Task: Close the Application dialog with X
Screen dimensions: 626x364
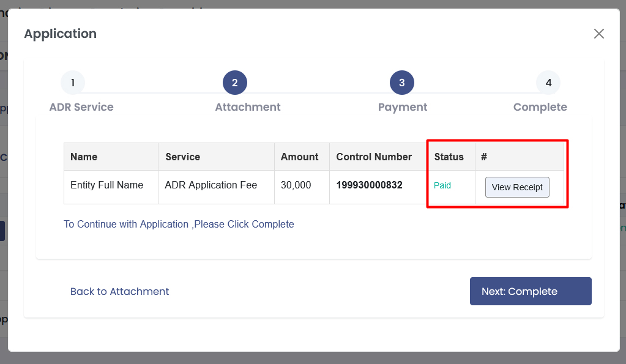Action: tap(598, 34)
